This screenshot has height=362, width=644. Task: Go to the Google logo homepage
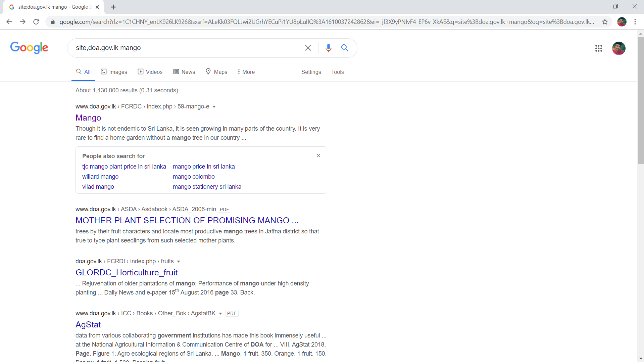[x=29, y=48]
